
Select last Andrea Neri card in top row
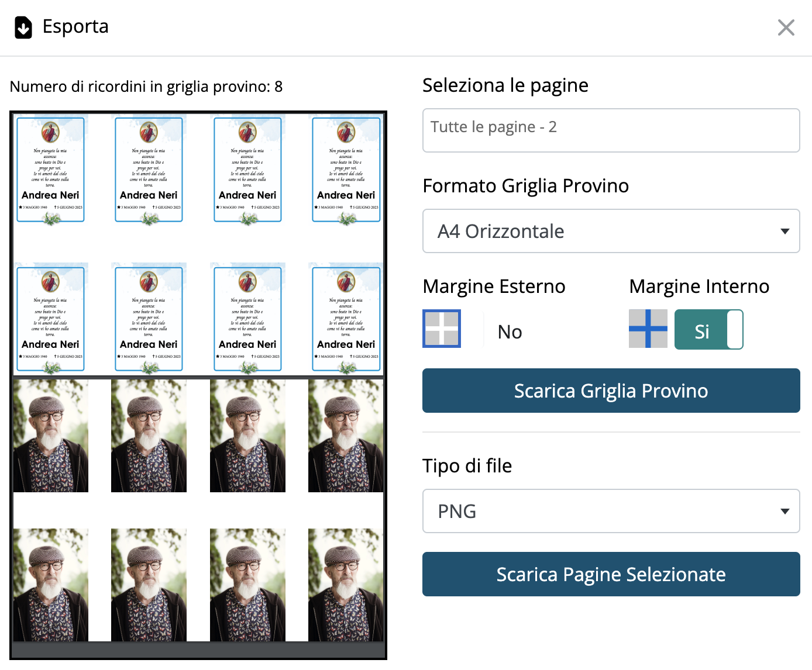[x=346, y=170]
